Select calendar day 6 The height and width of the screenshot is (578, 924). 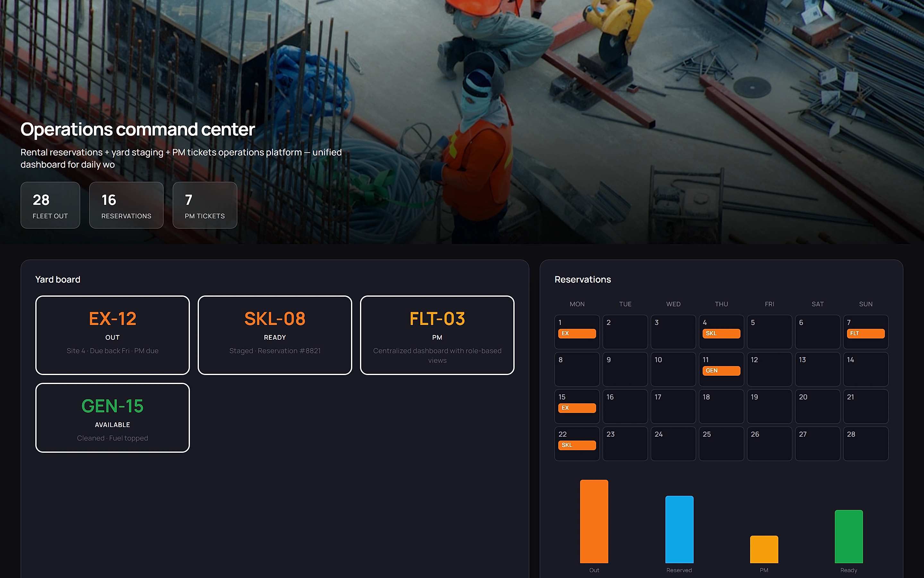click(817, 332)
